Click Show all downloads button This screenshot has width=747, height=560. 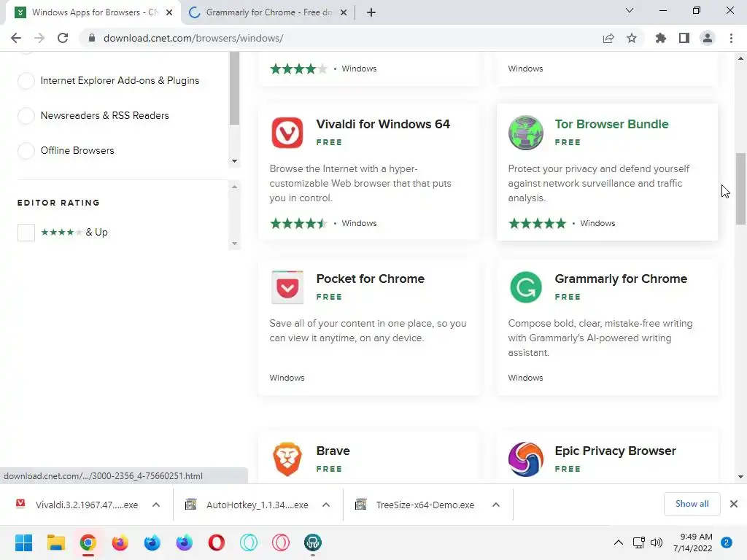tap(692, 504)
